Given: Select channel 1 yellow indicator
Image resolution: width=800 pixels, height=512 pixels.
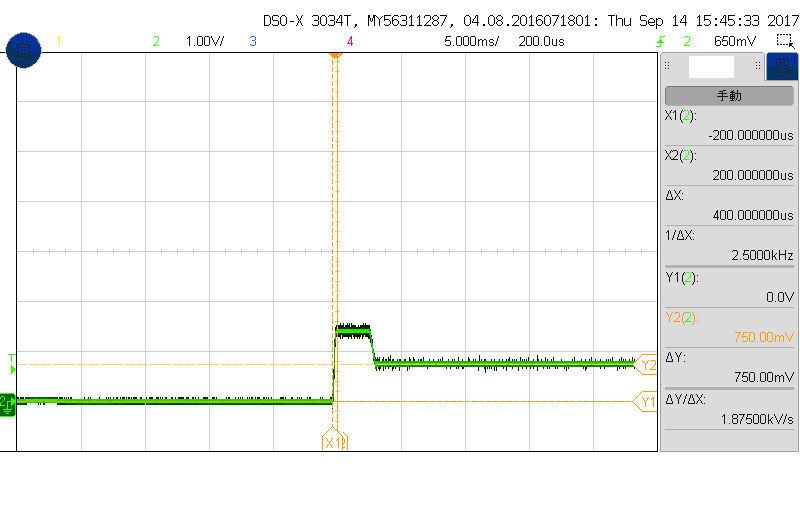Looking at the screenshot, I should point(59,41).
